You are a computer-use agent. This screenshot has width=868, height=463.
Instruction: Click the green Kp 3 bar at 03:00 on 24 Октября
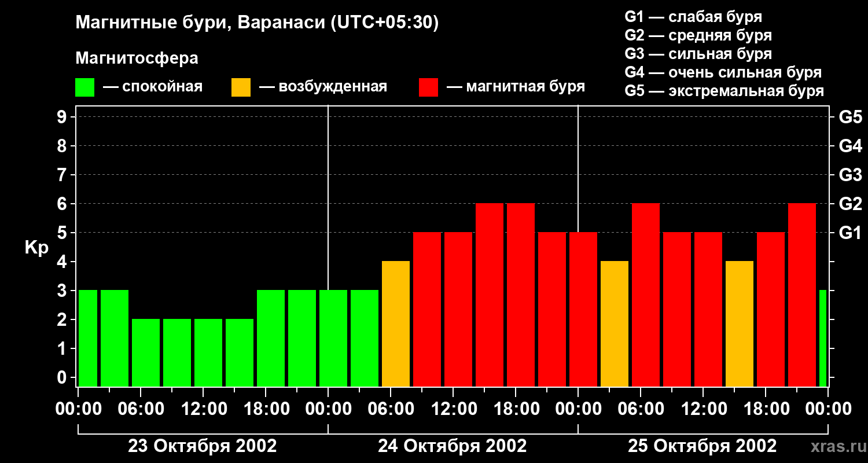point(365,338)
